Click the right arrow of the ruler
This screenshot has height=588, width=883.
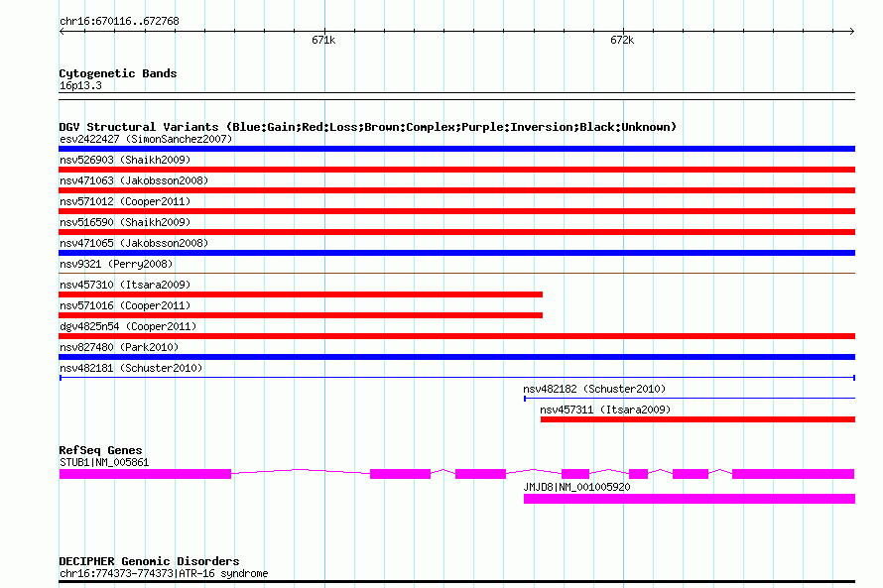click(851, 32)
